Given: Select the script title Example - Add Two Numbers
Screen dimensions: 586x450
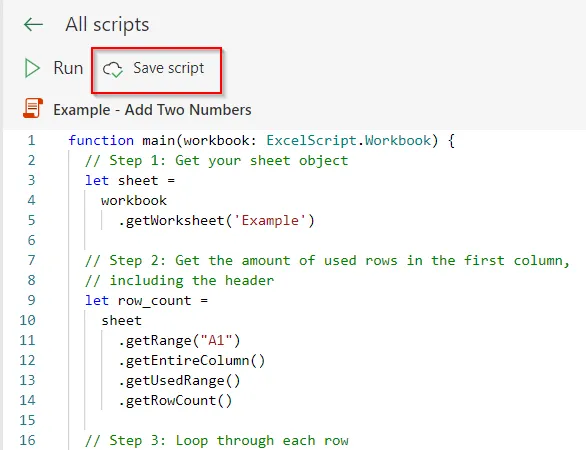Looking at the screenshot, I should click(152, 110).
